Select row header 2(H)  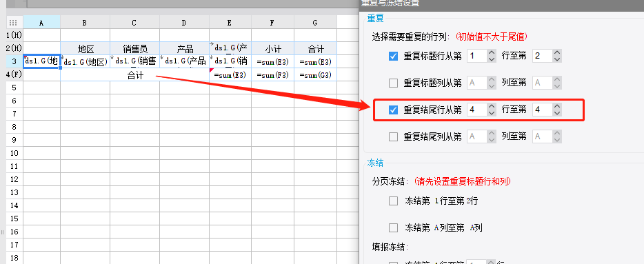[14, 48]
